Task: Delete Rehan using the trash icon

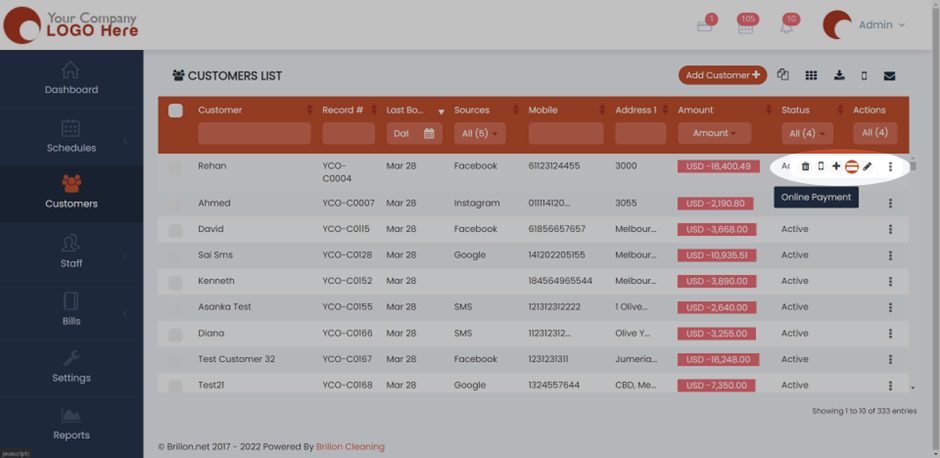Action: [x=806, y=167]
